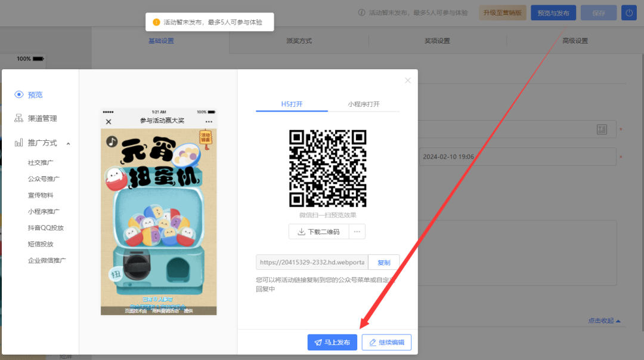This screenshot has width=644, height=360.
Task: Open 渠道管理 in the sidebar
Action: [42, 118]
